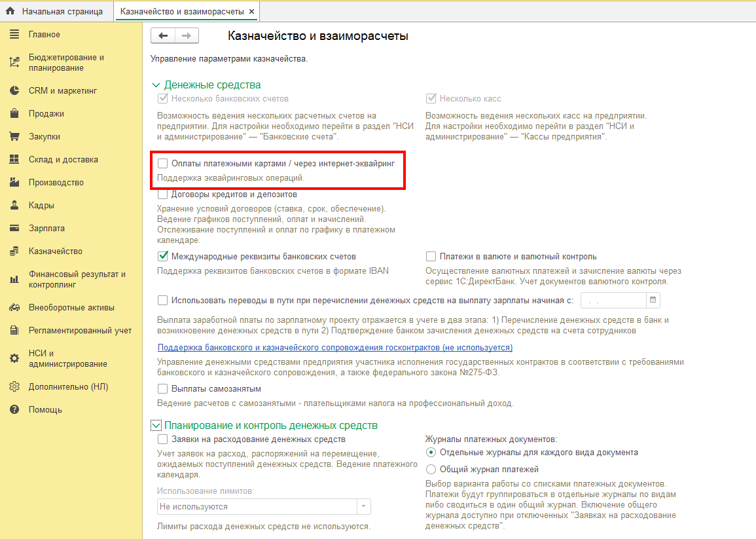The height and width of the screenshot is (539, 756).
Task: Click the Внеоборотные активы car icon
Action: point(14,307)
